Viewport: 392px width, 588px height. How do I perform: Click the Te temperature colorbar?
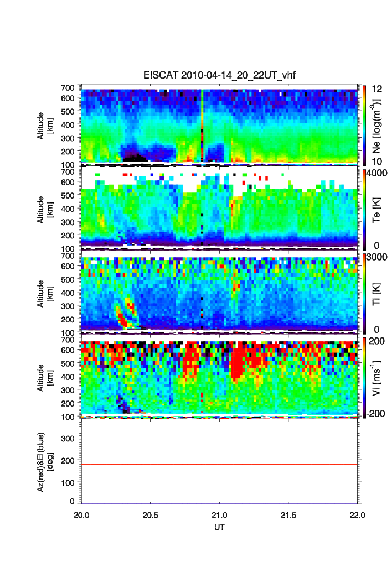(364, 209)
